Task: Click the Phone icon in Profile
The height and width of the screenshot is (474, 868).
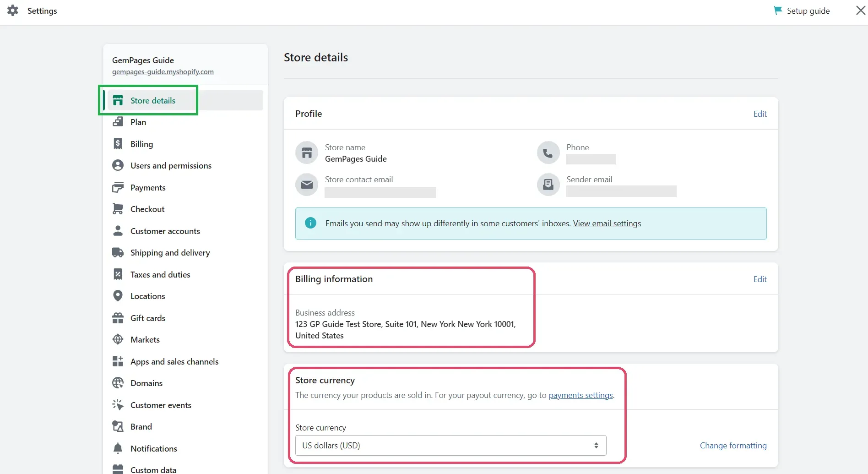Action: click(548, 153)
